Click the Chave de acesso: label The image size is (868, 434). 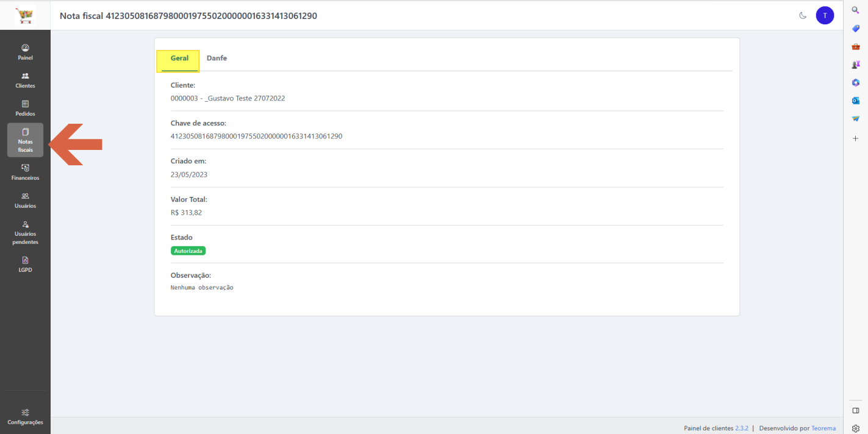click(x=198, y=123)
